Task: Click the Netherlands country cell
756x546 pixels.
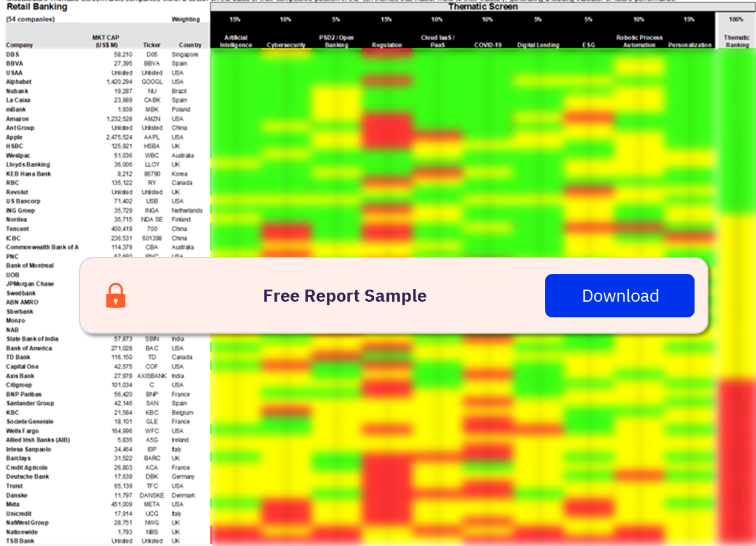Action: click(x=187, y=211)
